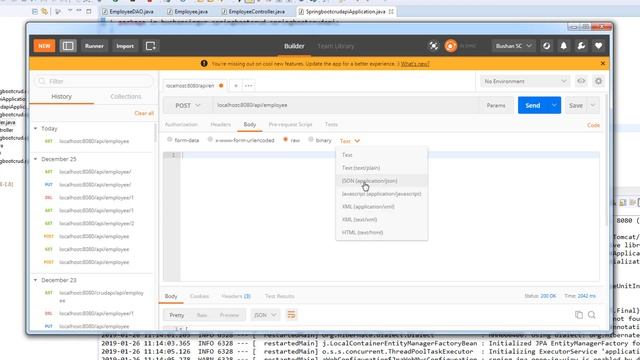The image size is (640, 360).
Task: Open the Tests tab
Action: click(331, 124)
